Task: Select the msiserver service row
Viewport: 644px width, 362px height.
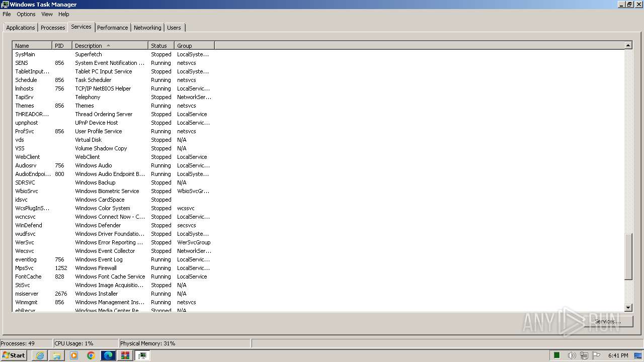Action: click(x=113, y=294)
